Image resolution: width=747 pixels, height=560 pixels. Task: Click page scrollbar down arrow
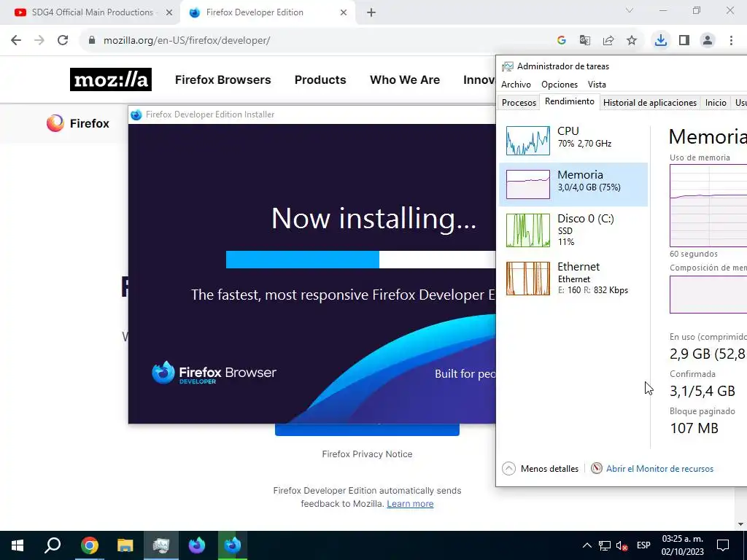pos(740,524)
